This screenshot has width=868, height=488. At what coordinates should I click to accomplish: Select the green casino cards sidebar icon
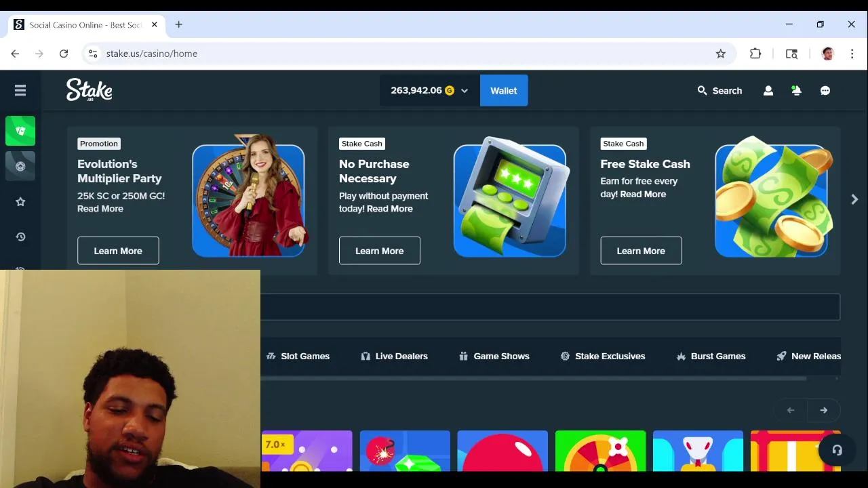[x=20, y=131]
